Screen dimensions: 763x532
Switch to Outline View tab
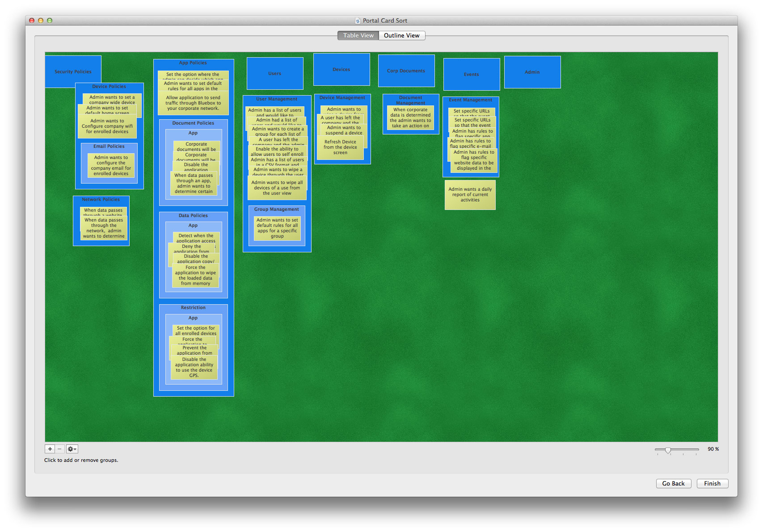click(x=401, y=35)
